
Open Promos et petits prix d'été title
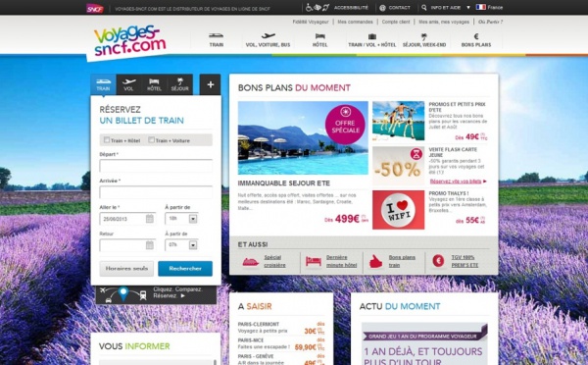457,107
